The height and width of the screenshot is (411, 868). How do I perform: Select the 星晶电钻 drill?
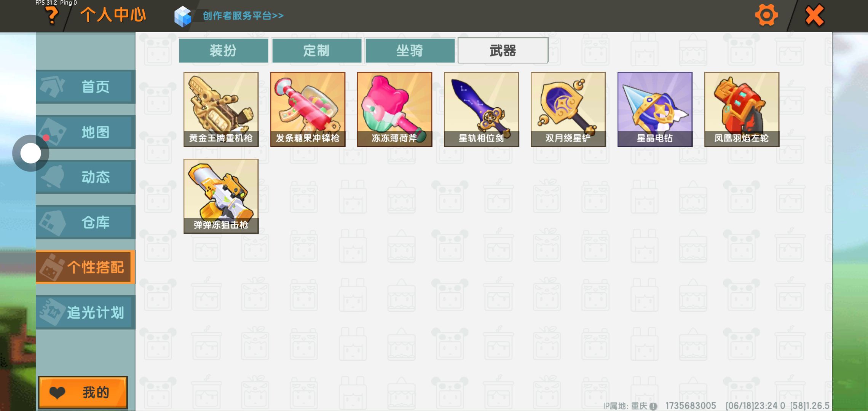(655, 110)
